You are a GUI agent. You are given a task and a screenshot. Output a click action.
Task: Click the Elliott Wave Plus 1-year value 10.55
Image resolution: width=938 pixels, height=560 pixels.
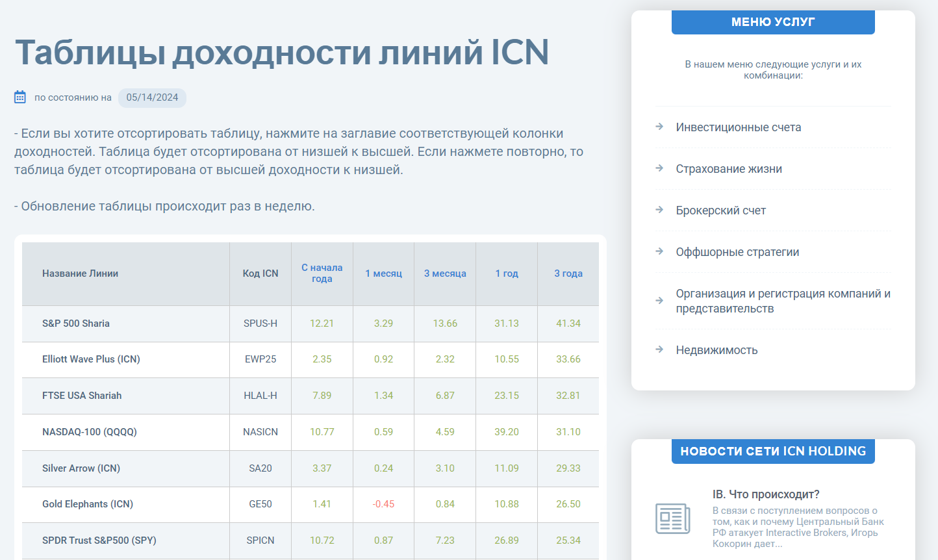tap(507, 359)
